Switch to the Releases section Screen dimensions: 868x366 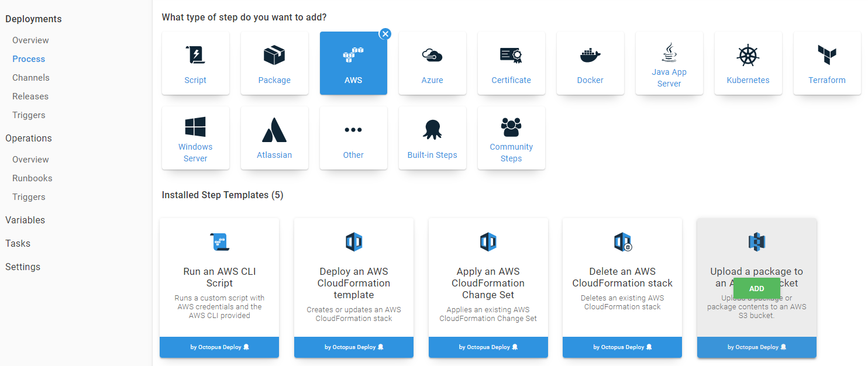(30, 96)
